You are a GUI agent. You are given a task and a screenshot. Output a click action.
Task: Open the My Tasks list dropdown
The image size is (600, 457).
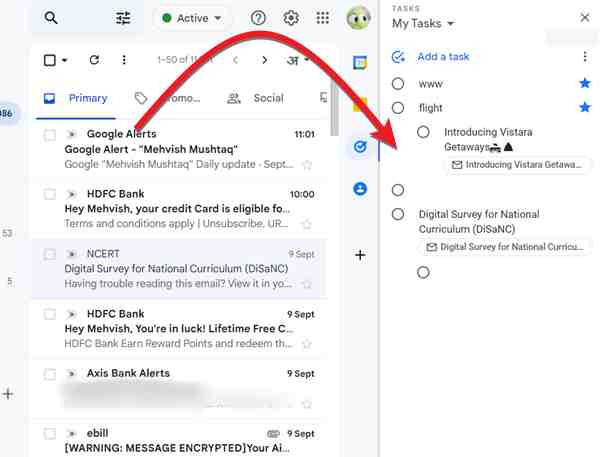click(423, 24)
